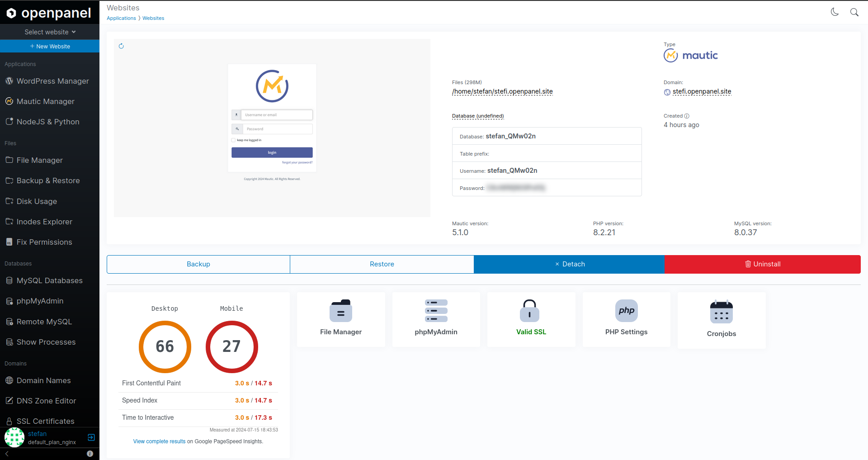Click the default_plan_nginx plan text

point(52,442)
